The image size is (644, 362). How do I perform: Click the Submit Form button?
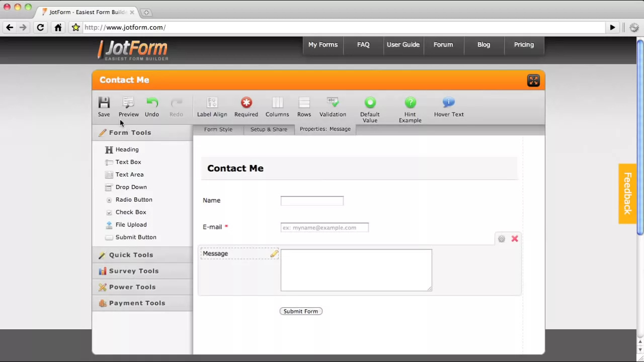(x=301, y=311)
